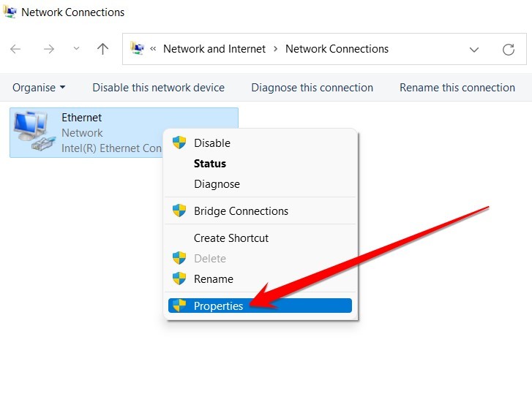532x402 pixels.
Task: Click the Network Connections title bar icon
Action: click(x=10, y=12)
